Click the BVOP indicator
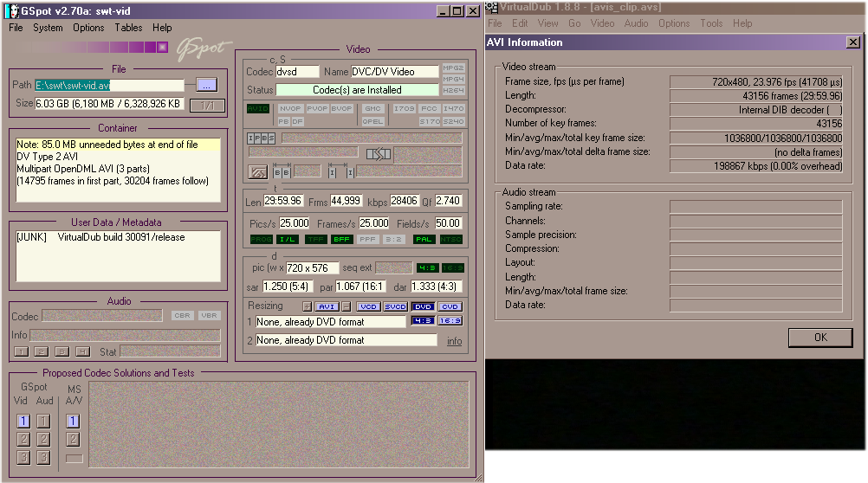The height and width of the screenshot is (483, 868). pyautogui.click(x=341, y=108)
